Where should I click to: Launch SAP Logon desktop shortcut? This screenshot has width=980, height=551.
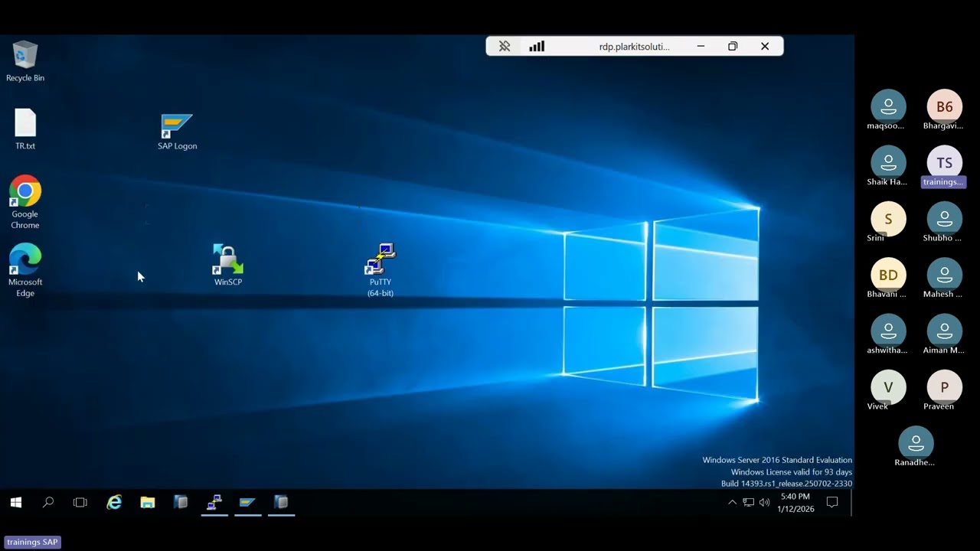177,132
